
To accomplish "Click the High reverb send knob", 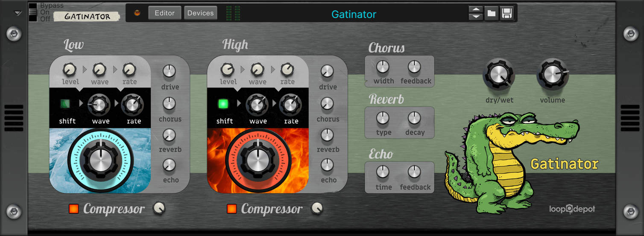I will [x=327, y=135].
